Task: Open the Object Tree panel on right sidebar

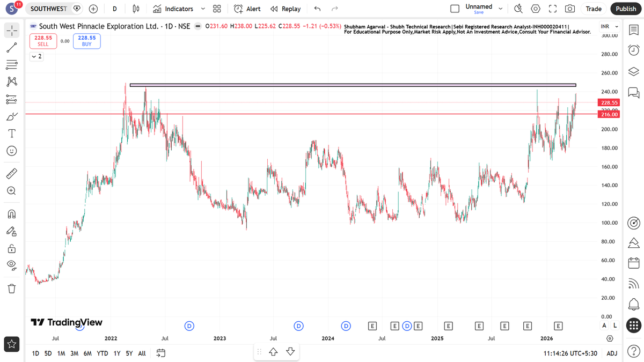Action: [x=633, y=71]
